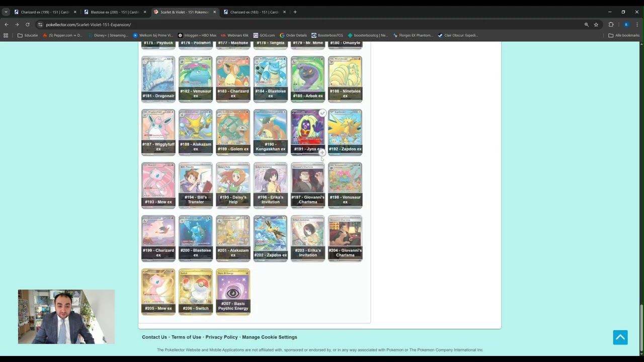644x362 pixels.
Task: Open the #185 Arbok ex card
Action: click(x=308, y=79)
